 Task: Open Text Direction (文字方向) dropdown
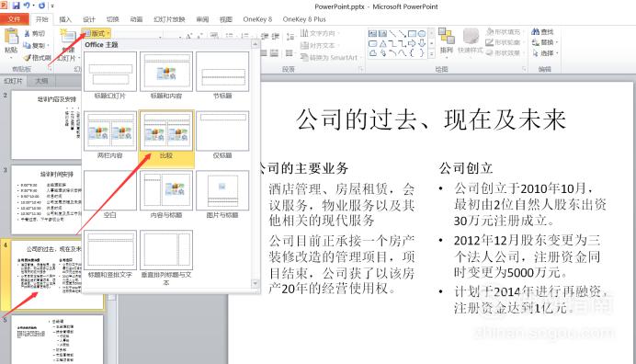coord(319,33)
